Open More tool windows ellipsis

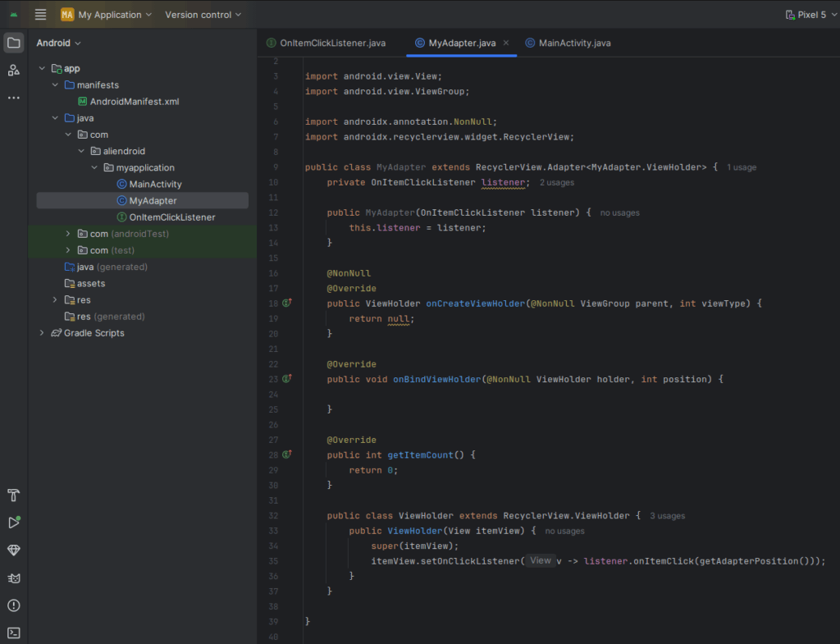[x=14, y=98]
